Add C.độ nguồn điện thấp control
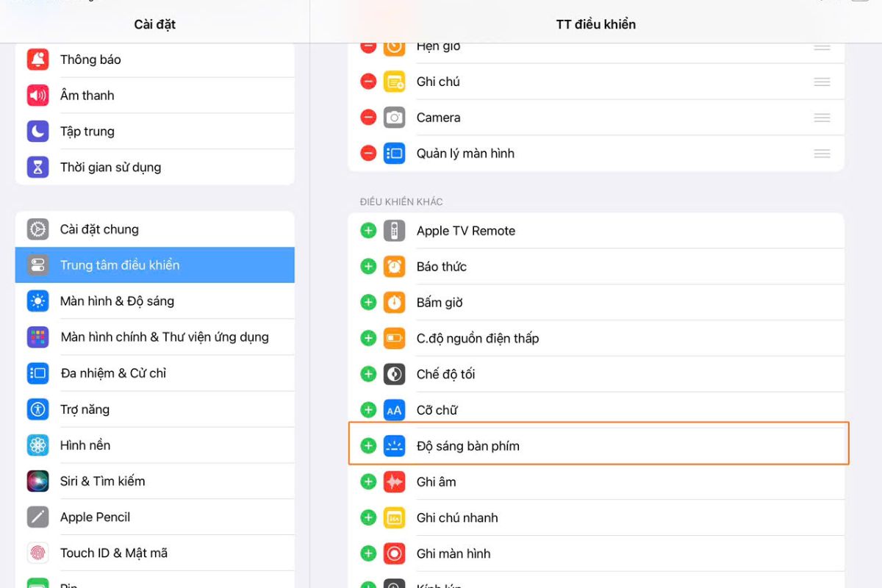Image resolution: width=882 pixels, height=588 pixels. point(368,338)
